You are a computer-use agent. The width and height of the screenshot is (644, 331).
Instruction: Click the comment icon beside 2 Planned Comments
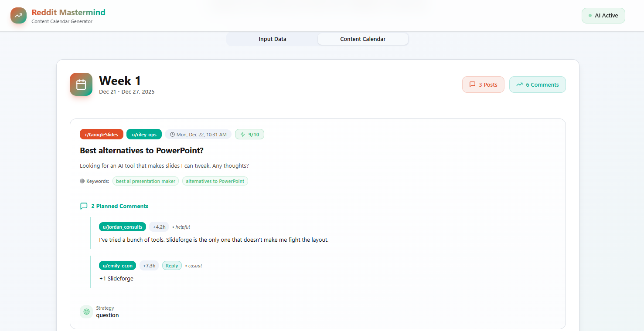[84, 206]
